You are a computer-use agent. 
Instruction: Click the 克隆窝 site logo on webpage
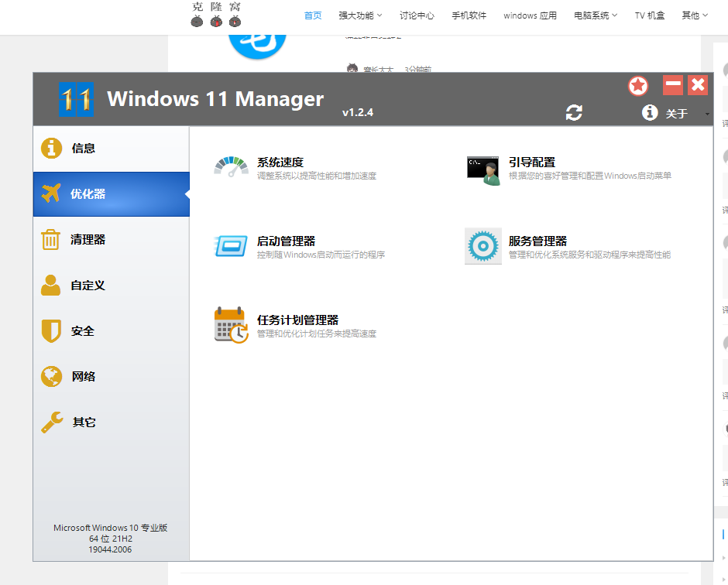216,15
